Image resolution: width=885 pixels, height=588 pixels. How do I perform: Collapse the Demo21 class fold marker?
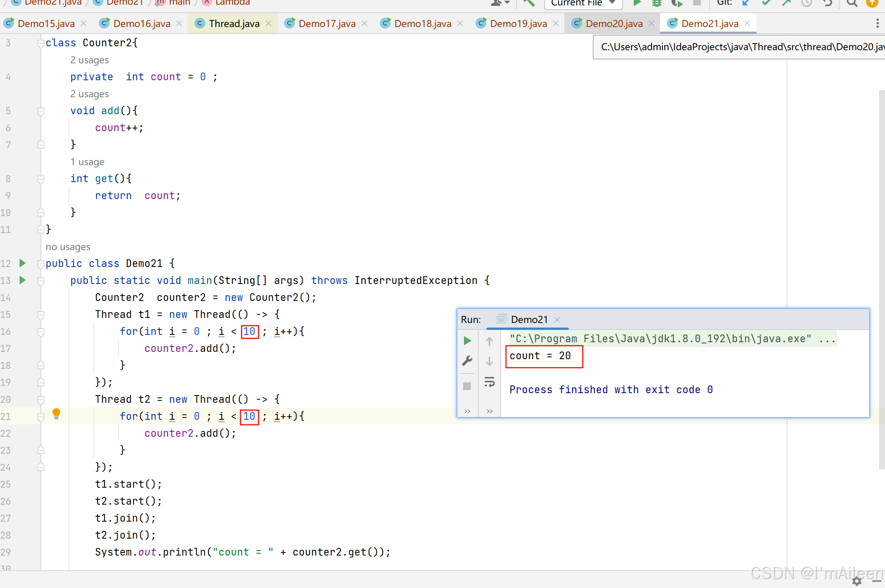coord(41,264)
